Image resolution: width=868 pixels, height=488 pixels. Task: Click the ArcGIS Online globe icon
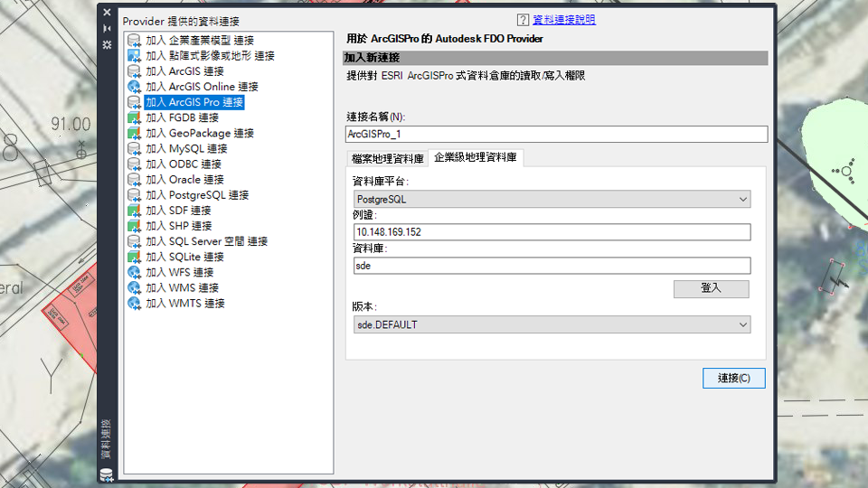[x=134, y=87]
